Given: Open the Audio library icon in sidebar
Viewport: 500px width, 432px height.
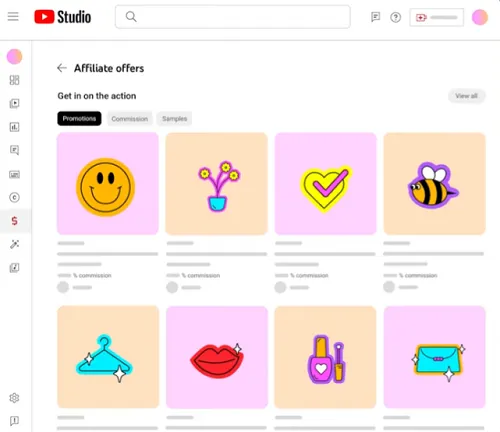Looking at the screenshot, I should click(x=14, y=268).
